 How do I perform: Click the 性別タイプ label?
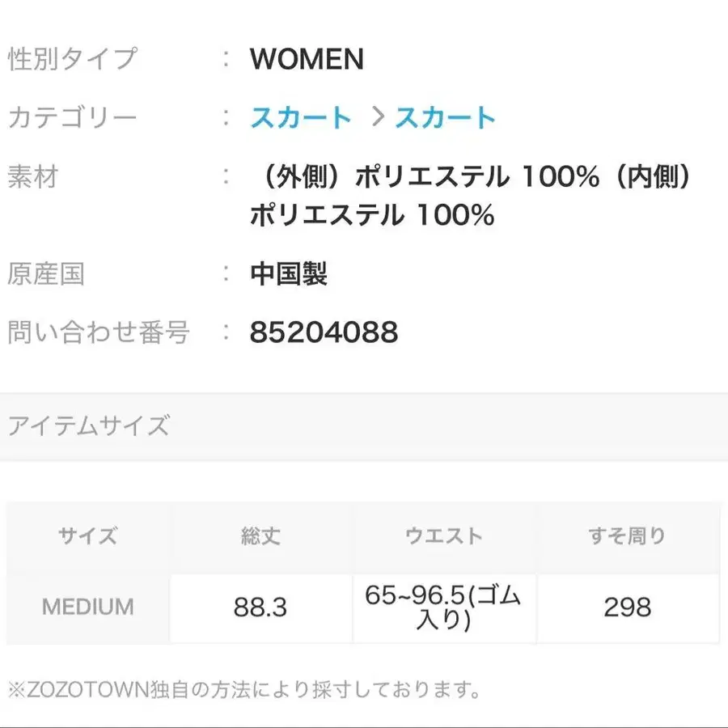(71, 59)
